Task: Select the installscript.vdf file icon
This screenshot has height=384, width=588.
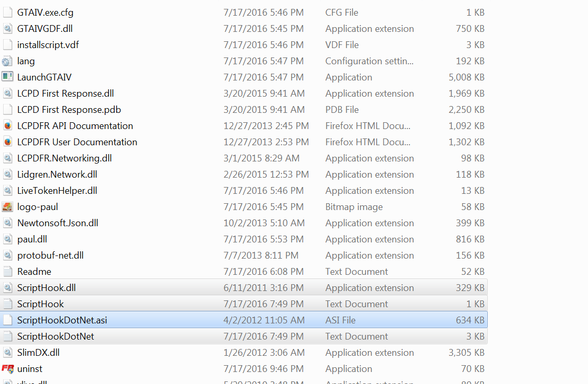Action: 7,44
